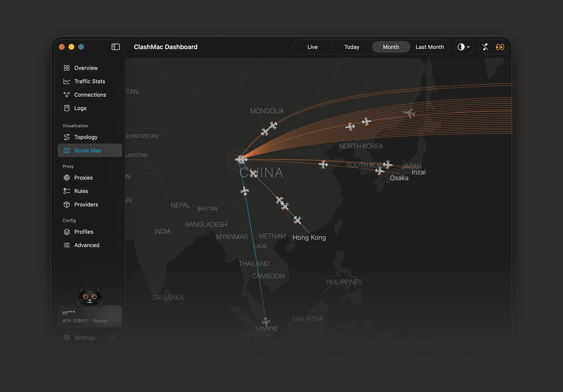
Task: Click the Hong Kong destination label
Action: (309, 237)
